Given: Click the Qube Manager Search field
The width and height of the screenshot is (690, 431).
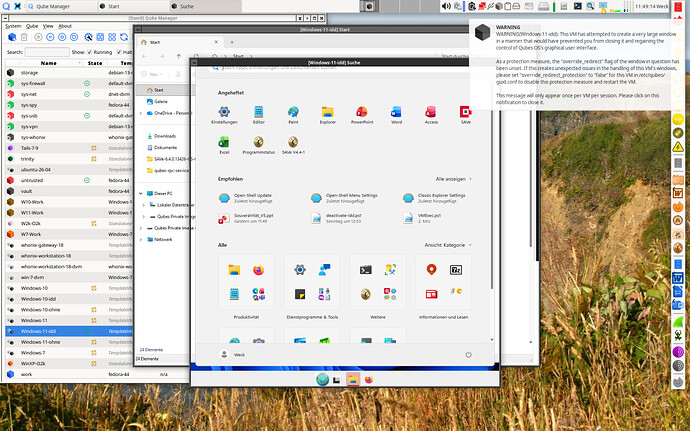Looking at the screenshot, I should point(47,52).
